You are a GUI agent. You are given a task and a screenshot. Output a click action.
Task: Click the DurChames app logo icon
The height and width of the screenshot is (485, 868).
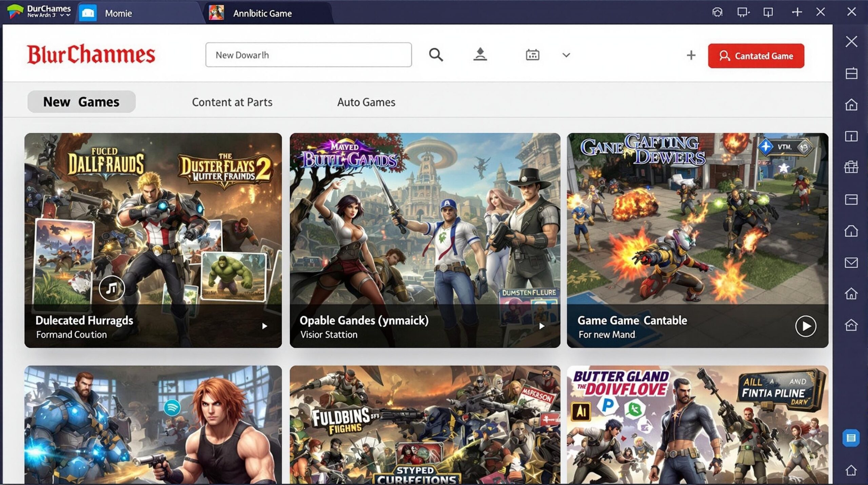tap(15, 12)
